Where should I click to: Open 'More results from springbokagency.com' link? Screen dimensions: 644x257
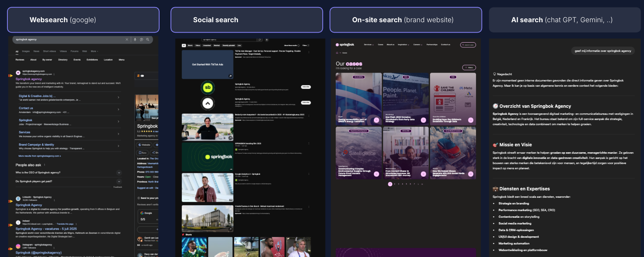pyautogui.click(x=40, y=156)
